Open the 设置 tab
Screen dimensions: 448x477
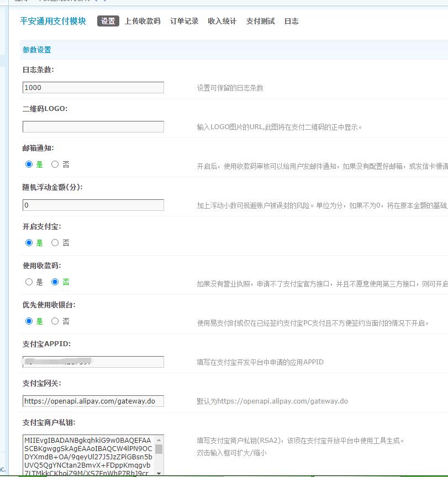[108, 21]
